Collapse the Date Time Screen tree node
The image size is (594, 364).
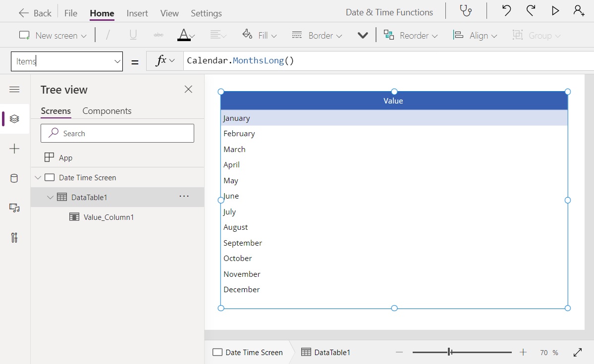[38, 177]
